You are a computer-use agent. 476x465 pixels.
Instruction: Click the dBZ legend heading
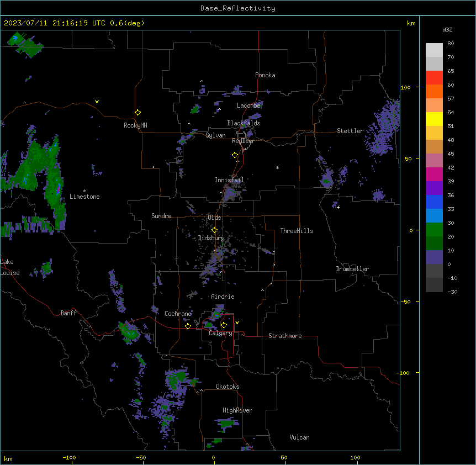tap(447, 30)
